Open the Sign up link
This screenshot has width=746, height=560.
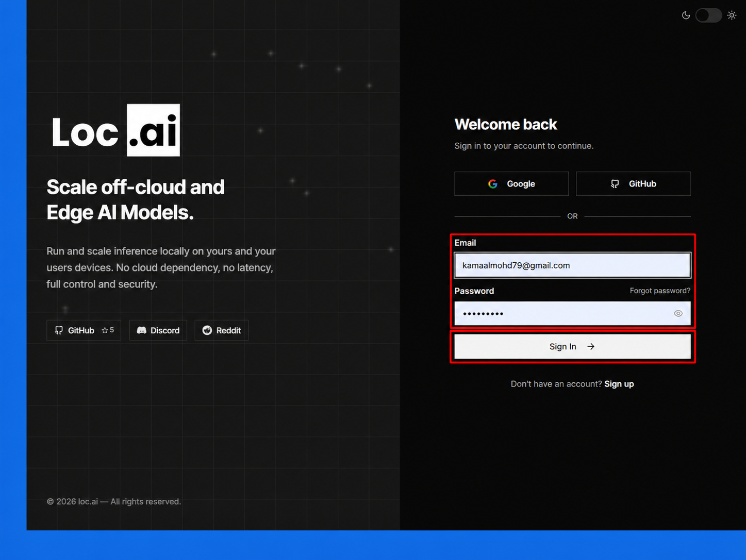pyautogui.click(x=619, y=384)
